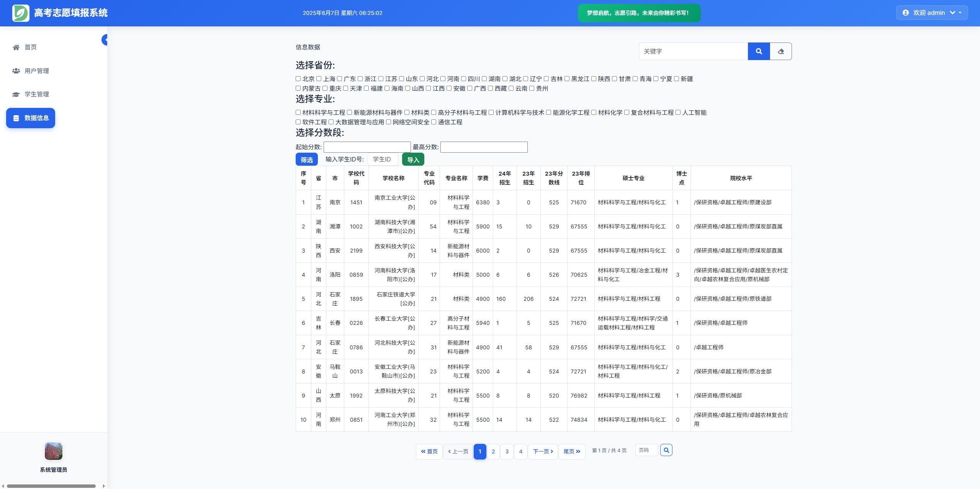Focus the 起始分数 score input field

(367, 147)
